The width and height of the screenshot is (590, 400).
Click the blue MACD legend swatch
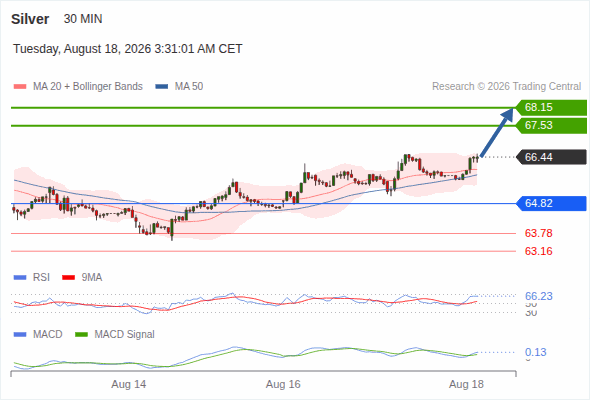(20, 335)
